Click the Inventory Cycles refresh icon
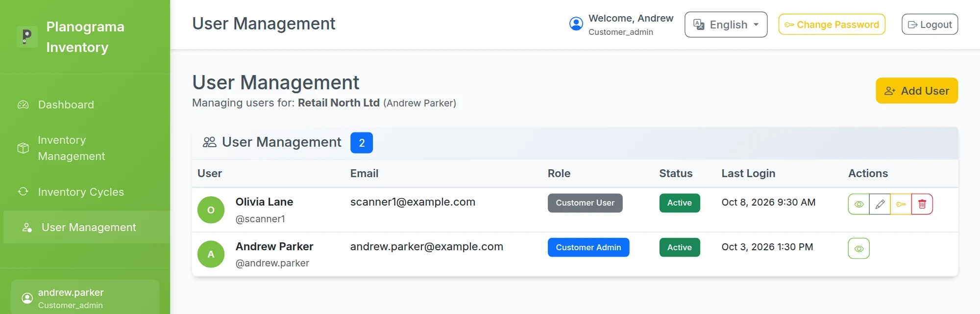The image size is (980, 314). click(x=23, y=191)
